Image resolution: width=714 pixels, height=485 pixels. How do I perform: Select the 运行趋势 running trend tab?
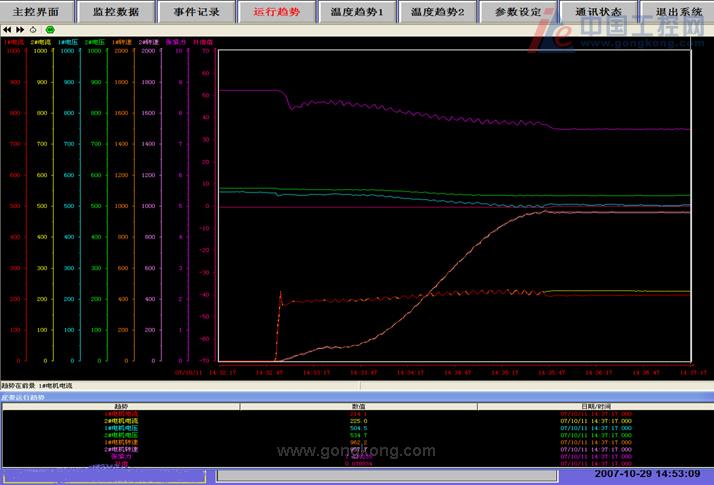[278, 12]
